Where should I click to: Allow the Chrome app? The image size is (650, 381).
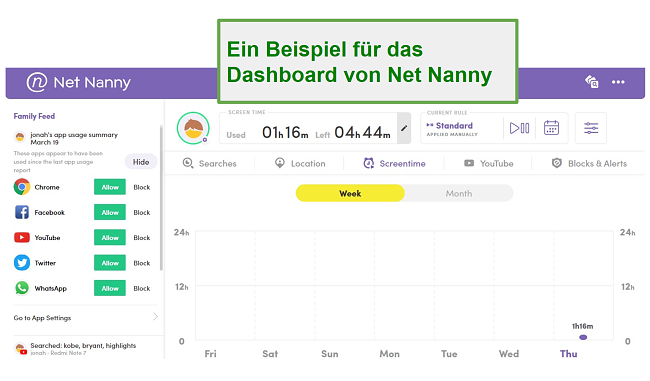coord(110,187)
